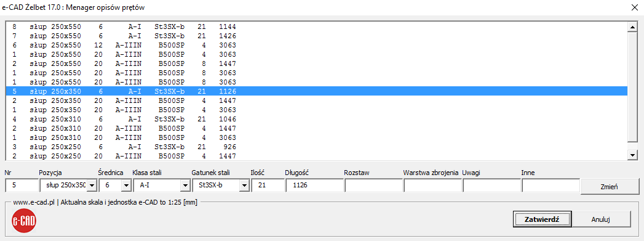Click the Zmień button
The image size is (644, 241).
(x=610, y=186)
